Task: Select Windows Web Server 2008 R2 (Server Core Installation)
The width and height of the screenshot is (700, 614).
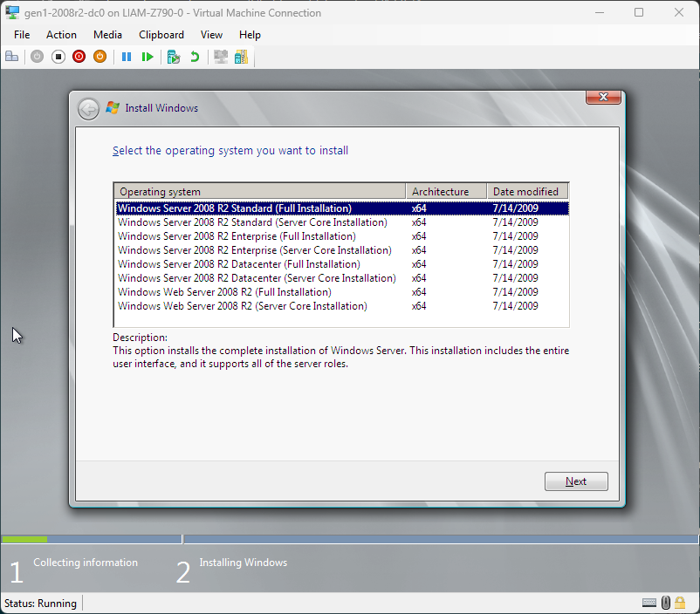Action: [342, 305]
